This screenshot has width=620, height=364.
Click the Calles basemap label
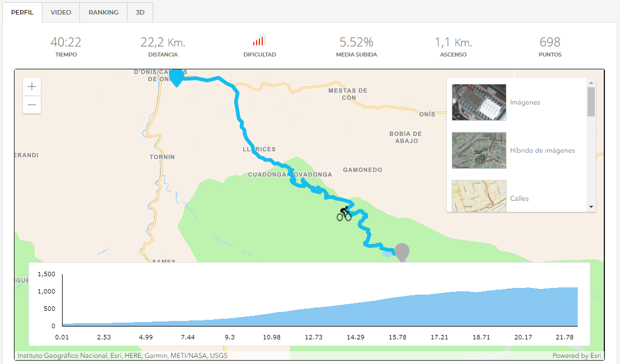click(x=519, y=198)
